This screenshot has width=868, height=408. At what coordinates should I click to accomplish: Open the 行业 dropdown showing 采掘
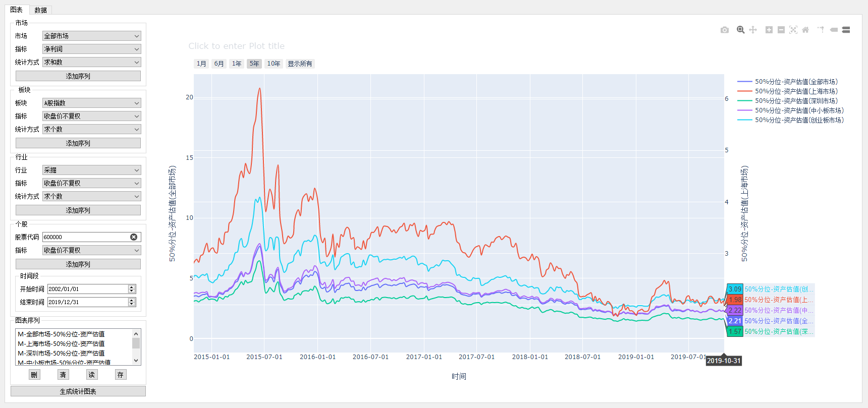(91, 170)
